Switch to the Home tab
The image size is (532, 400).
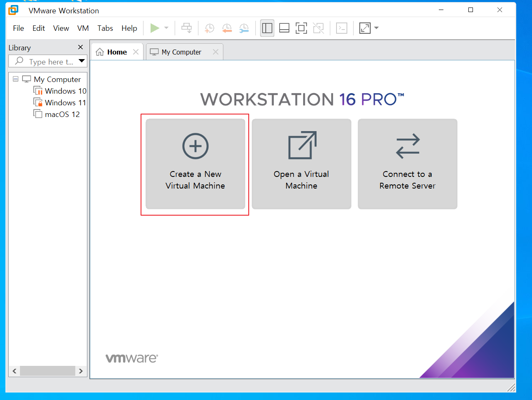(117, 52)
